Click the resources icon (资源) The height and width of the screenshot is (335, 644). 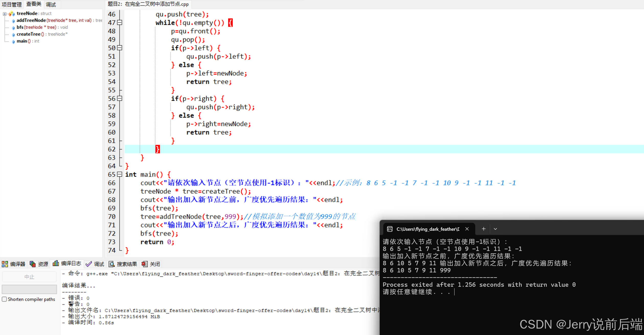point(33,264)
